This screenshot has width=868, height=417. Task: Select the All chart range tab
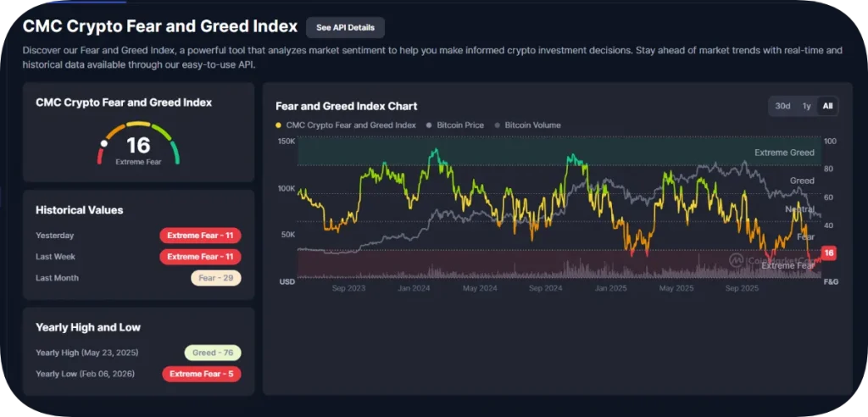tap(827, 106)
